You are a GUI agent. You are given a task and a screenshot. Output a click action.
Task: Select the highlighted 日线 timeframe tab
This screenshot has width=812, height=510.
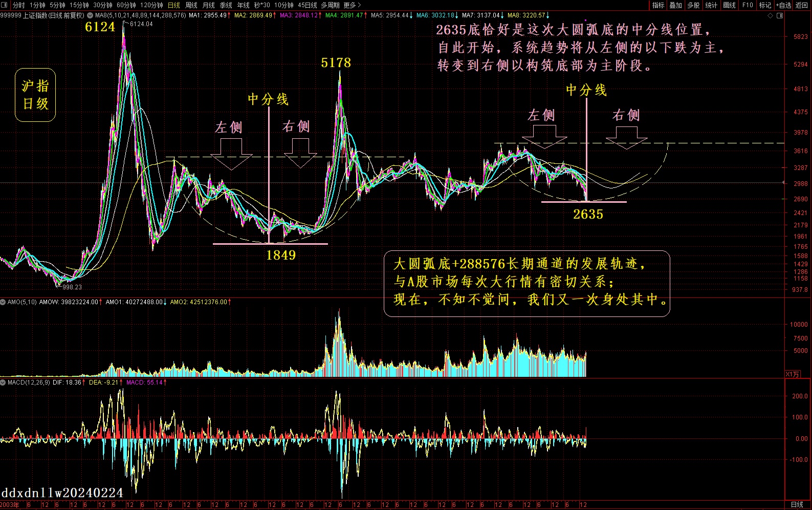174,5
